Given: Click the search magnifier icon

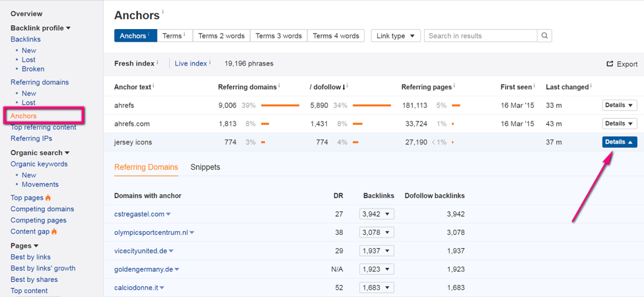Looking at the screenshot, I should pyautogui.click(x=544, y=36).
